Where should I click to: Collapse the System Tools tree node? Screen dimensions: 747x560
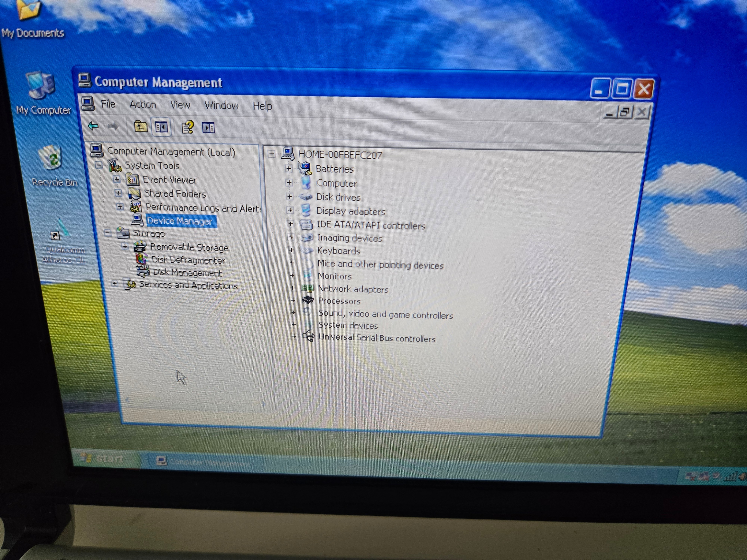[x=99, y=165]
